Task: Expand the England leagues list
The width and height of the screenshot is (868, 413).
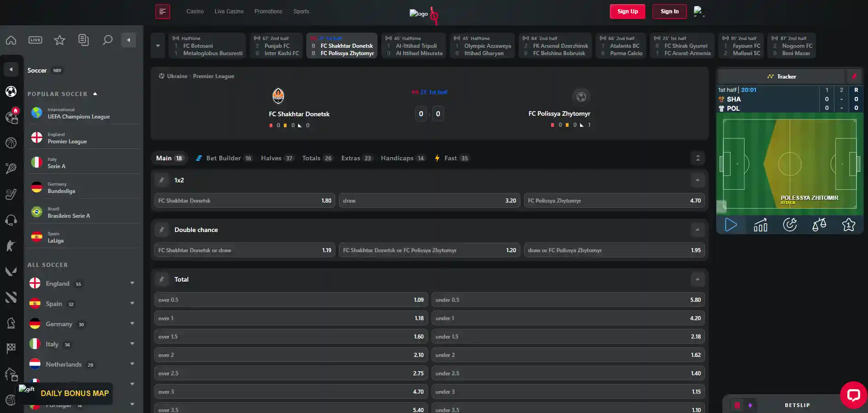Action: click(132, 283)
